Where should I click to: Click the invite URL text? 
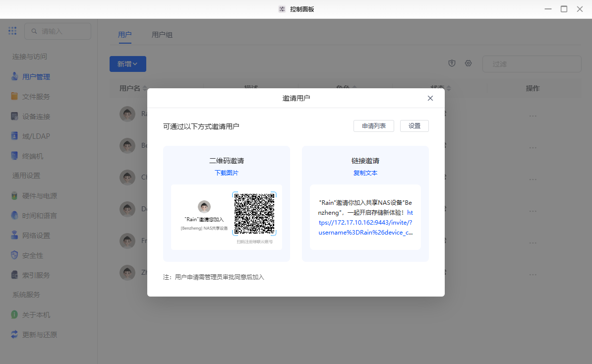pyautogui.click(x=365, y=222)
